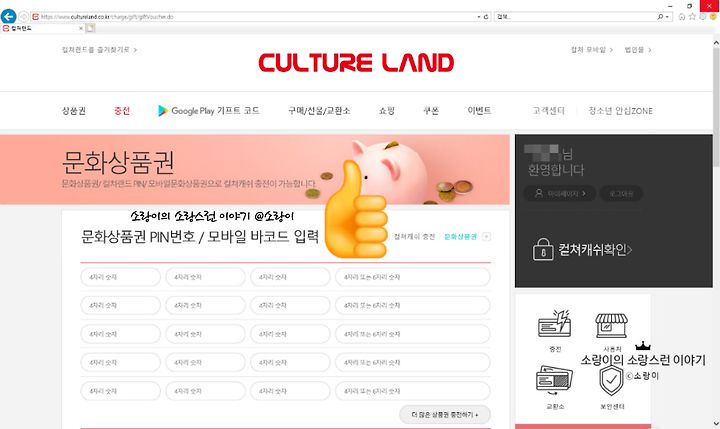Viewport: 720px width, 429px height.
Task: Click the 더 많은 상품권 충전하기 + button
Action: click(444, 414)
